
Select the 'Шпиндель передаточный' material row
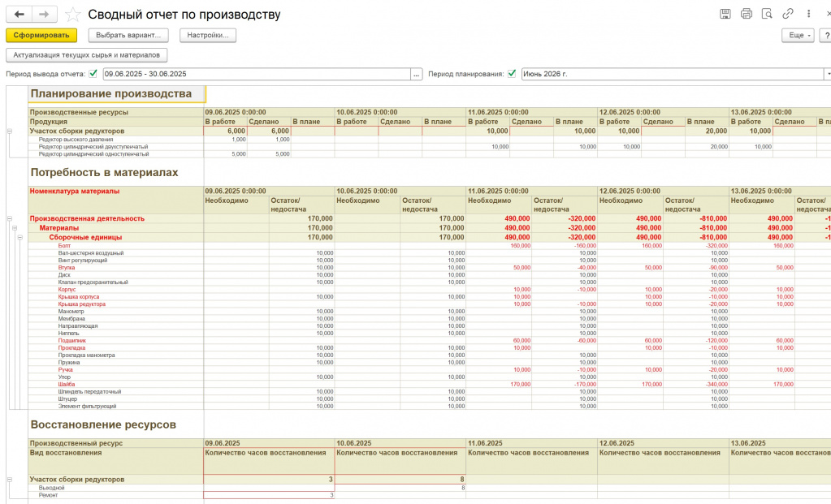(x=116, y=392)
